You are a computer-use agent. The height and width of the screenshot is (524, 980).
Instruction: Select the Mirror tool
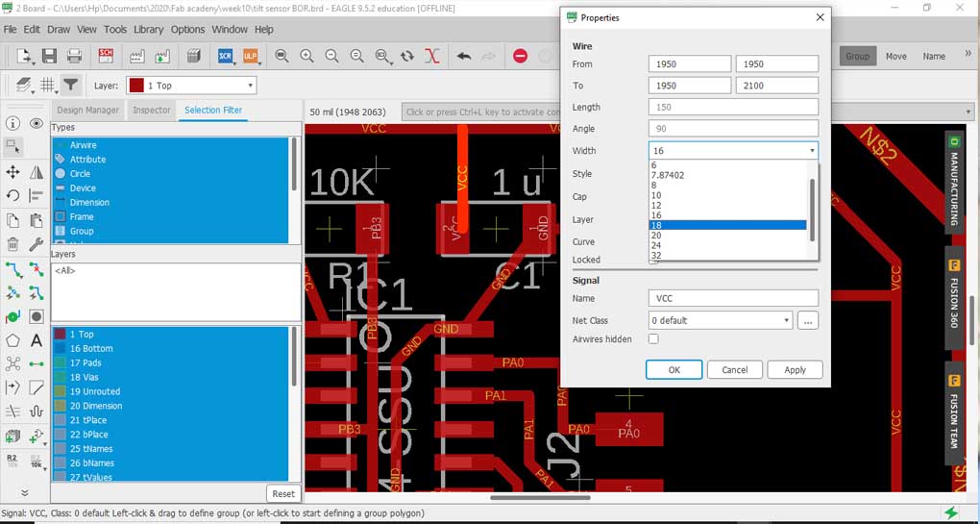click(x=37, y=172)
